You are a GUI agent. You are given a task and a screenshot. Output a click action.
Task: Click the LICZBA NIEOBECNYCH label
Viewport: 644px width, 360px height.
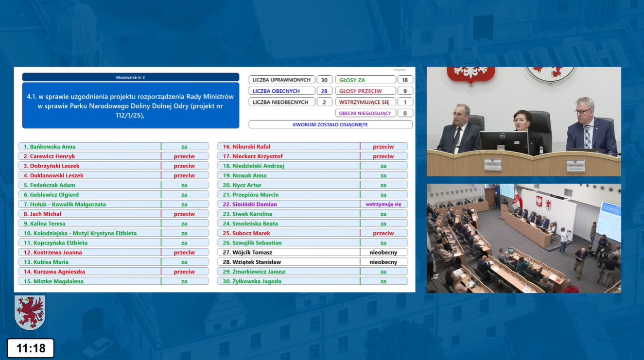pyautogui.click(x=281, y=102)
